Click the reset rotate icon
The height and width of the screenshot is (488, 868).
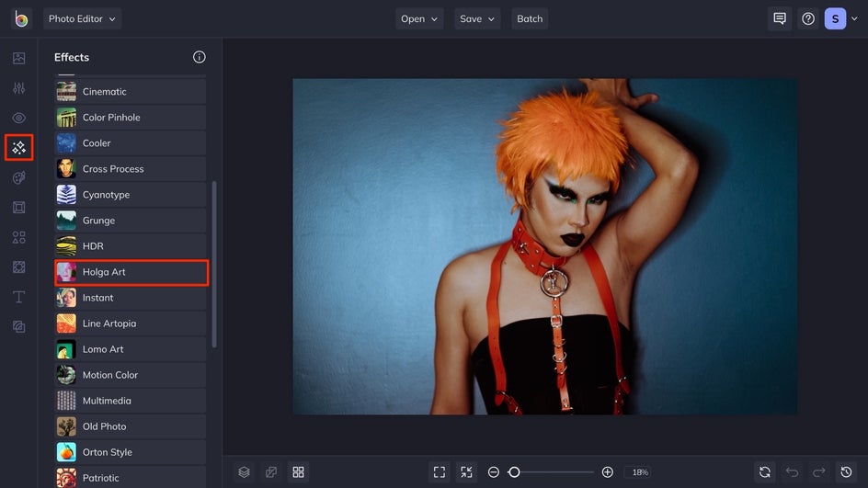(765, 472)
